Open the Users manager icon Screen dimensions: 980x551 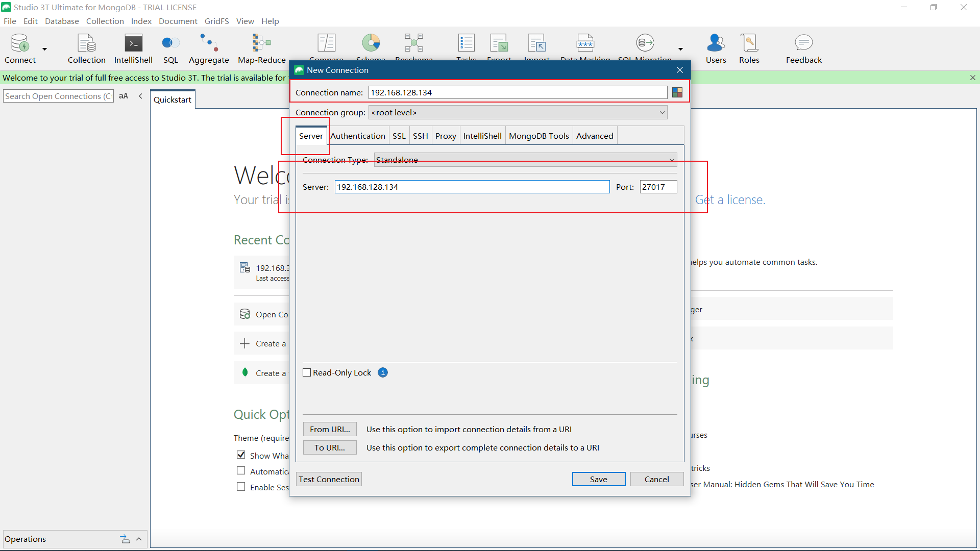tap(716, 48)
